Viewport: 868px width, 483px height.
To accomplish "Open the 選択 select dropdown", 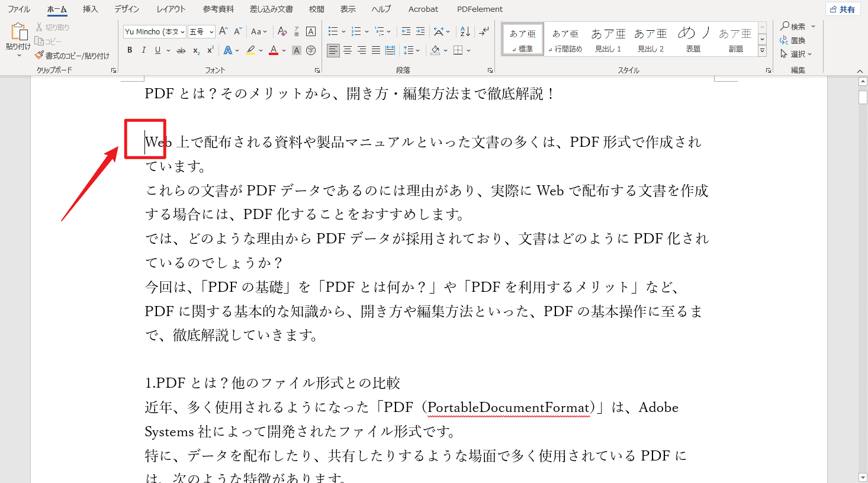I will 796,54.
